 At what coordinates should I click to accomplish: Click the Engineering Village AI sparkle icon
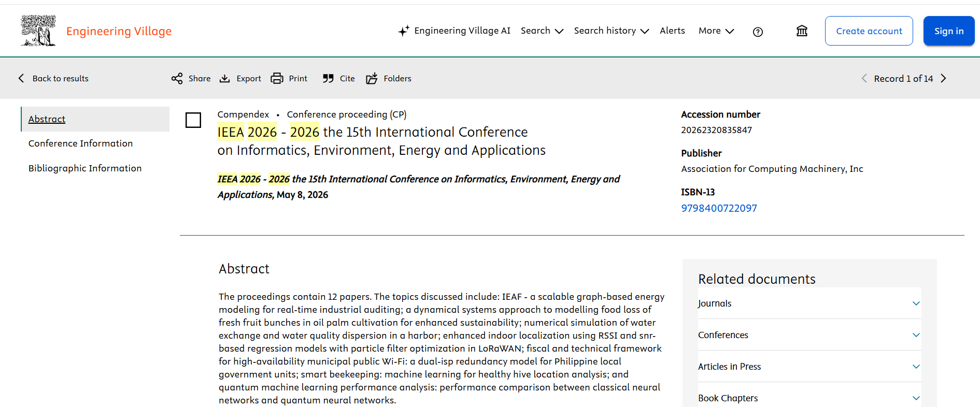[404, 31]
